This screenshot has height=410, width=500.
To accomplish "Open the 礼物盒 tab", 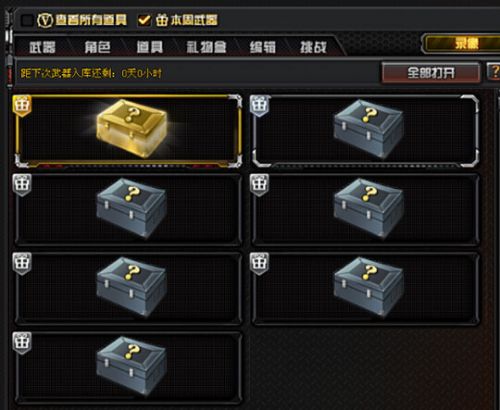I will (206, 47).
